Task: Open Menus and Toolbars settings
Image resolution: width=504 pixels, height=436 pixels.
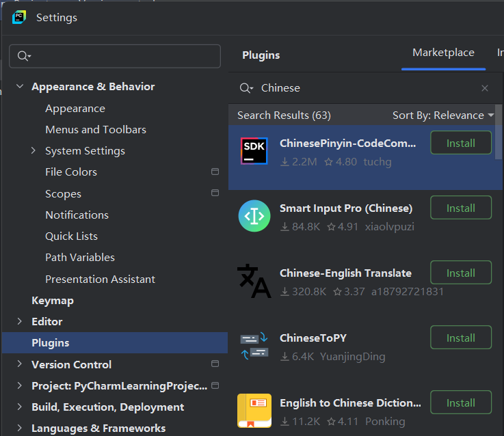Action: point(96,129)
